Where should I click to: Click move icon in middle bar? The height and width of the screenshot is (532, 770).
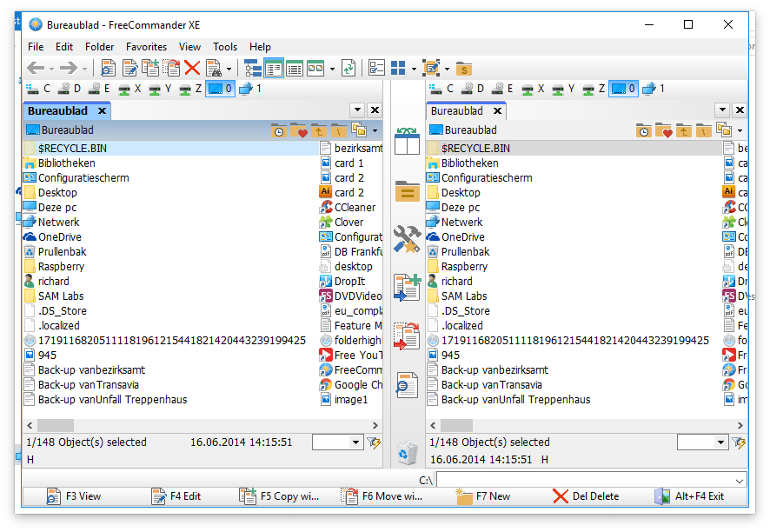(x=407, y=336)
